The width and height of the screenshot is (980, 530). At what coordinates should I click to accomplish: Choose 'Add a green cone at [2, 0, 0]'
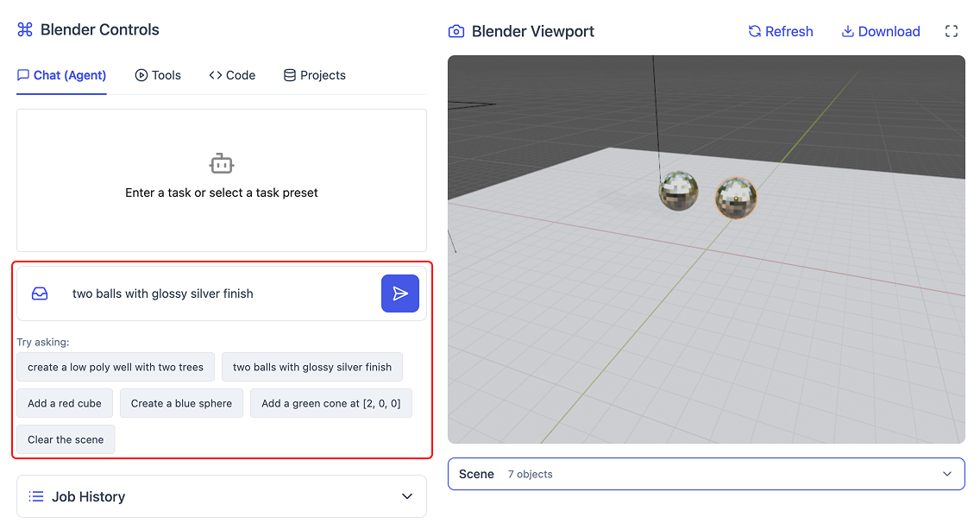point(330,404)
